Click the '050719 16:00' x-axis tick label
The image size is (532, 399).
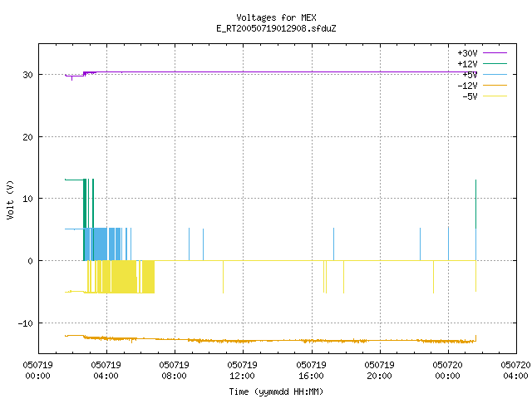click(311, 370)
